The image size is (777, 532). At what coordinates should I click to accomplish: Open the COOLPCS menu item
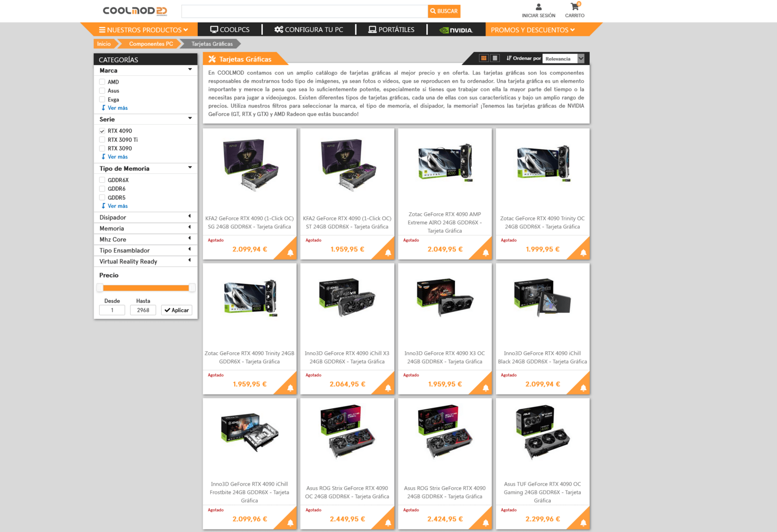click(230, 30)
